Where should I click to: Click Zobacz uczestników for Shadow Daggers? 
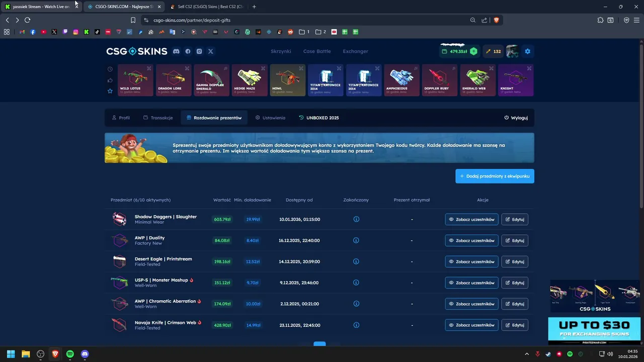coord(471,219)
